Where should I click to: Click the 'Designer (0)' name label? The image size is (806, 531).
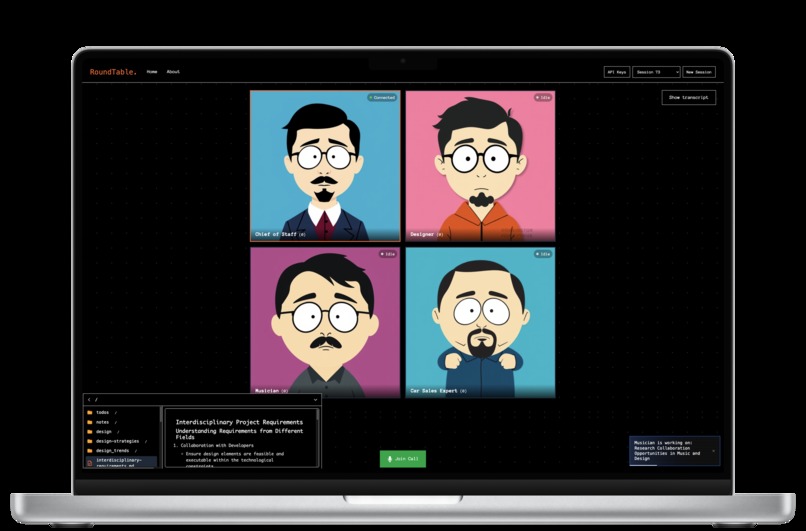tap(427, 234)
